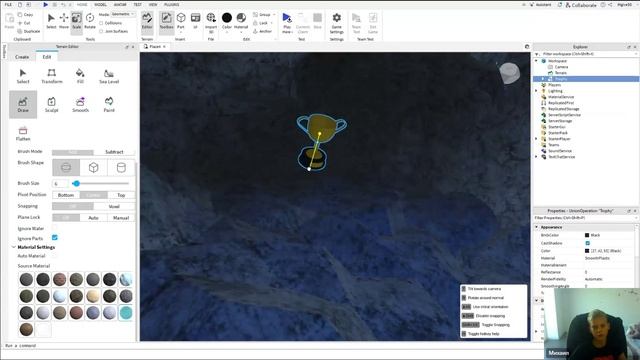Image resolution: width=640 pixels, height=360 pixels.
Task: Expand the Lighting tree node
Action: point(537,91)
